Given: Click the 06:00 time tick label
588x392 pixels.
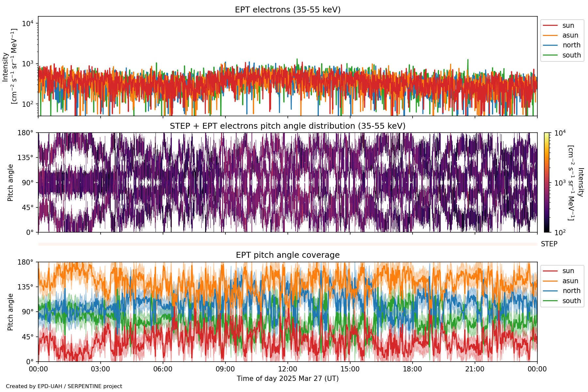Looking at the screenshot, I should pos(163,369).
